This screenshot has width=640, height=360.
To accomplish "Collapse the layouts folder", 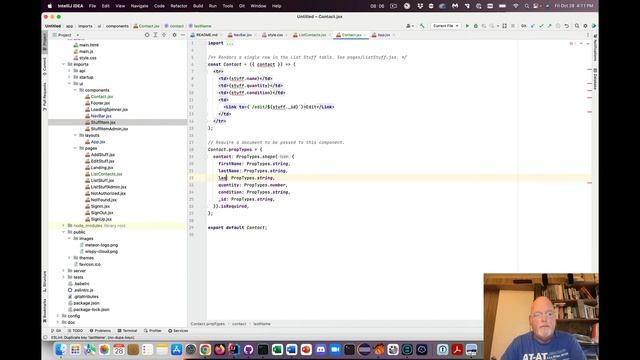I will click(75, 136).
